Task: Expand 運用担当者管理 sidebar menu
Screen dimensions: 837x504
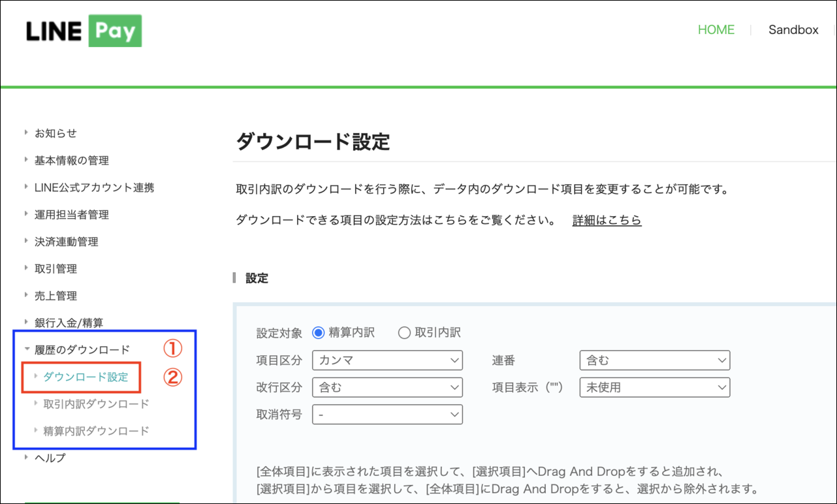Action: click(71, 215)
